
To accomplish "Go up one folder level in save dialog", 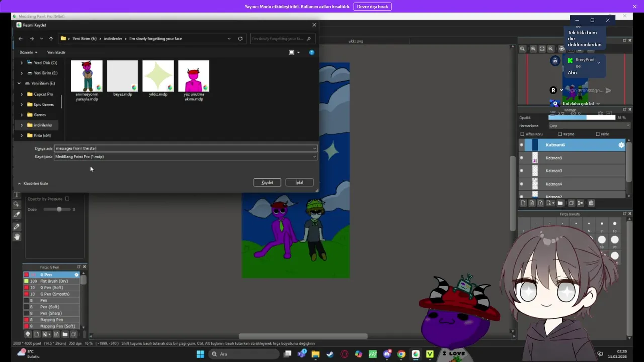I will coord(51,39).
